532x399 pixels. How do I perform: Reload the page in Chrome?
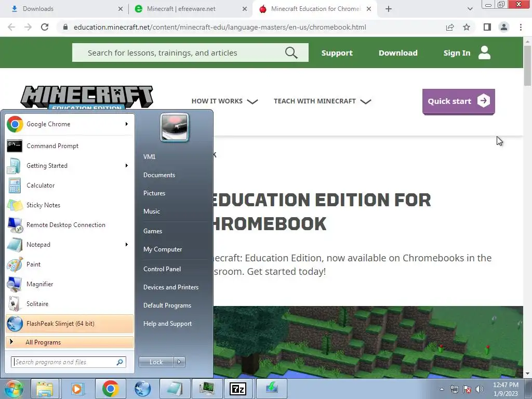tap(45, 27)
